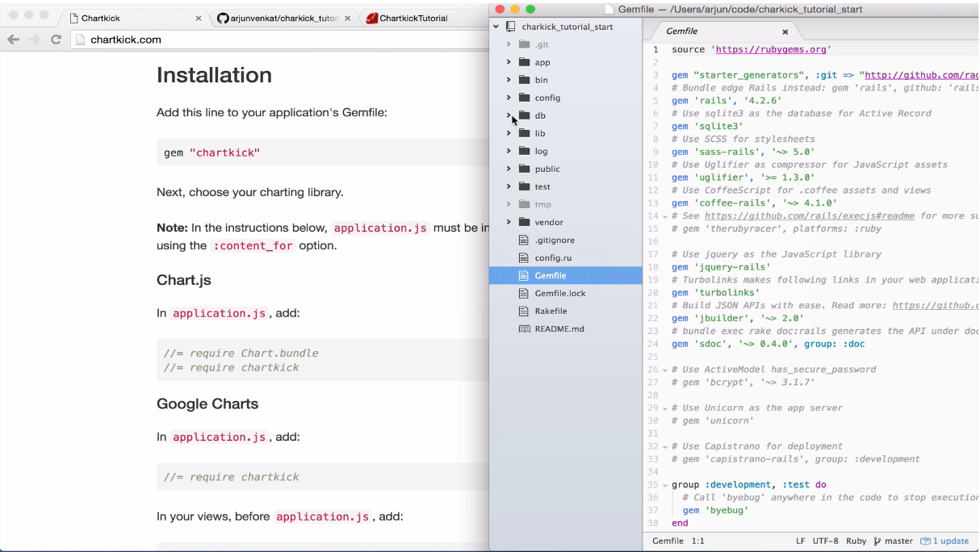980x552 pixels.
Task: Fold the comment at line 14
Action: [x=665, y=216]
